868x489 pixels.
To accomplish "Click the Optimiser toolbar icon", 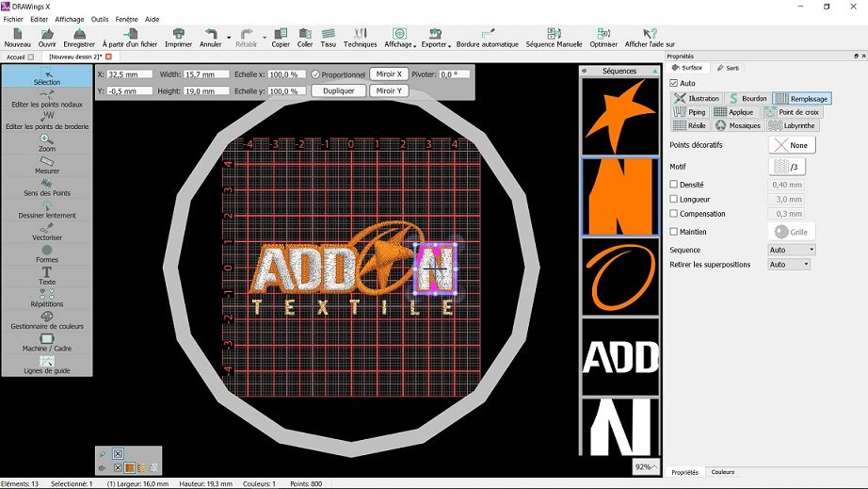I will click(603, 38).
